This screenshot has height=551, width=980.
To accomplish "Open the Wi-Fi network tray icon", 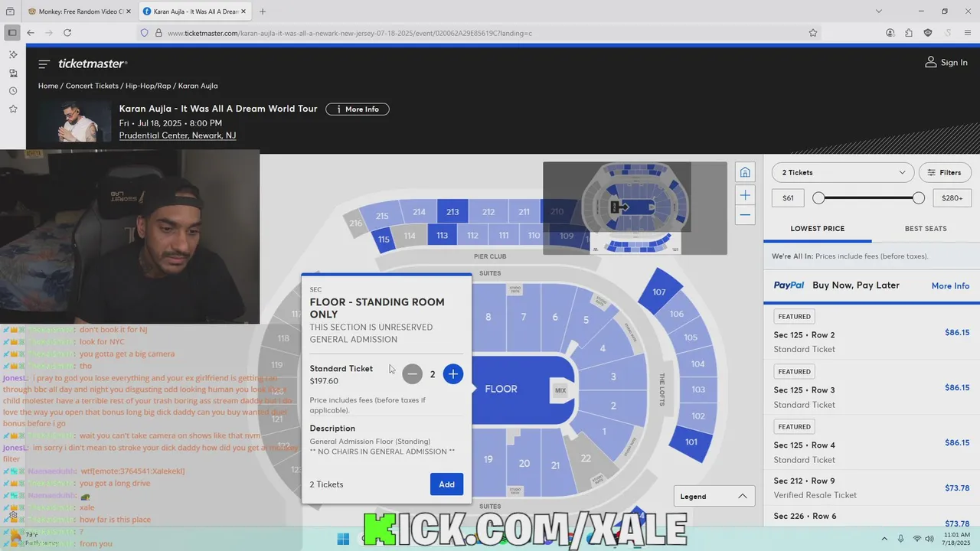I will coord(917,540).
